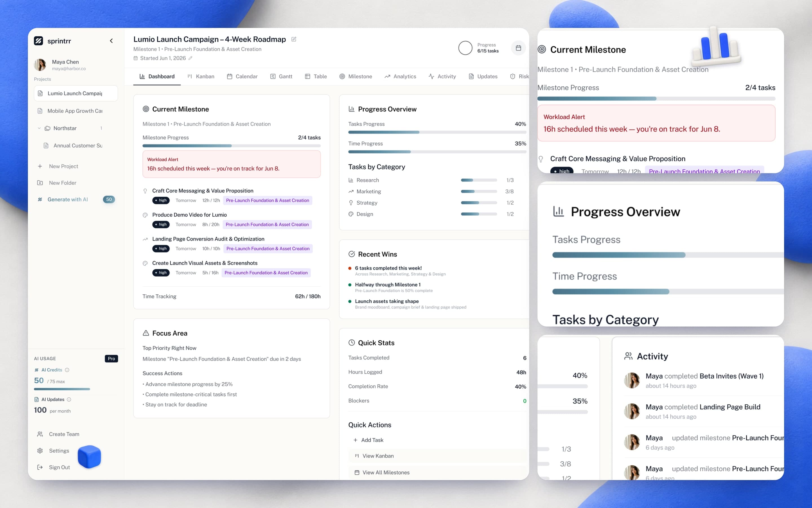Image resolution: width=812 pixels, height=508 pixels.
Task: Click the Blockers value 0
Action: pyautogui.click(x=524, y=401)
